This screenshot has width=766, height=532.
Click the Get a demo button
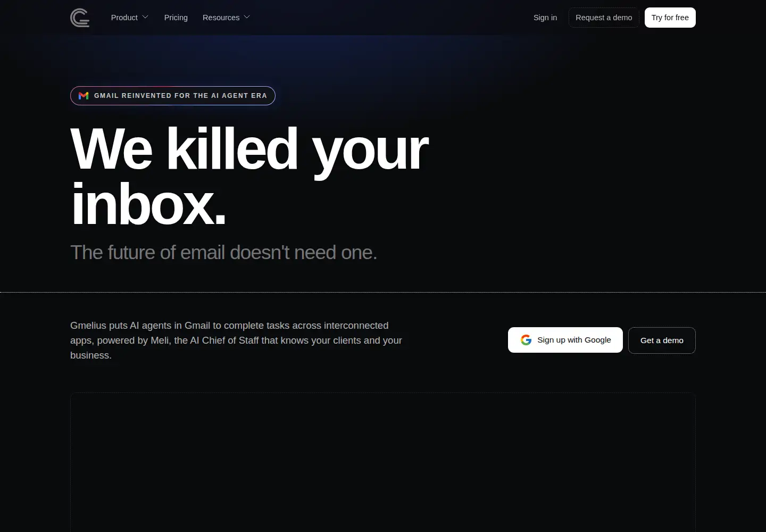pyautogui.click(x=662, y=340)
